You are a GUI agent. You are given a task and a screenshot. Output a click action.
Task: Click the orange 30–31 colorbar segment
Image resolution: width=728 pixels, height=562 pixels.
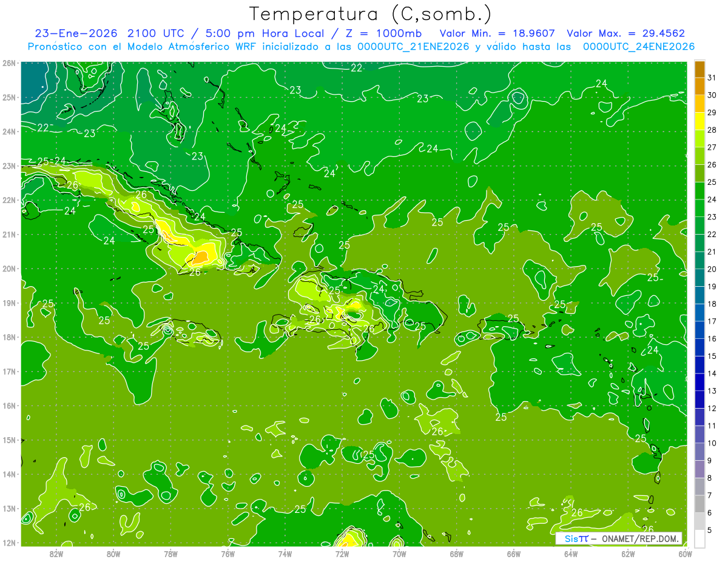tap(699, 87)
